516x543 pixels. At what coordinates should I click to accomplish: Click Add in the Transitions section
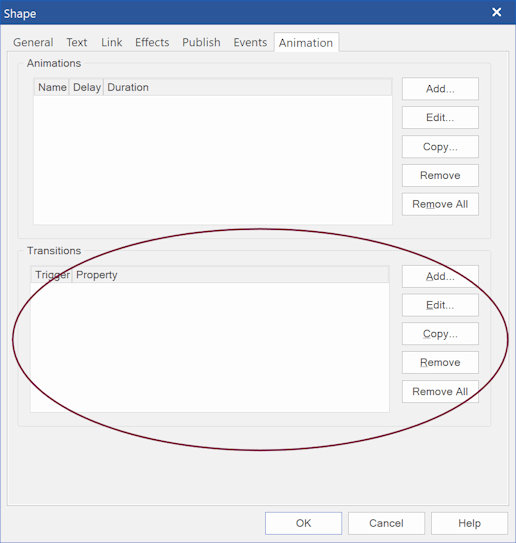tap(440, 276)
